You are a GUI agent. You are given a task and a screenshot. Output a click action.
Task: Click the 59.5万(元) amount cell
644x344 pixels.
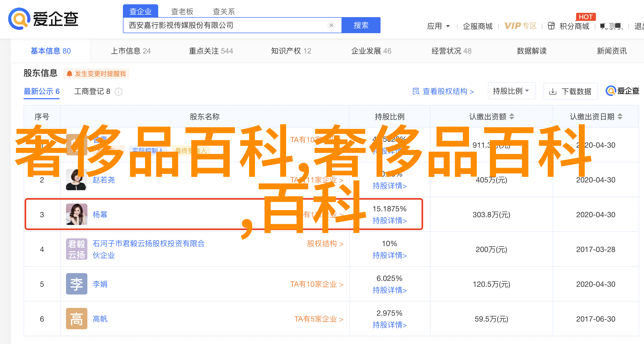click(491, 319)
